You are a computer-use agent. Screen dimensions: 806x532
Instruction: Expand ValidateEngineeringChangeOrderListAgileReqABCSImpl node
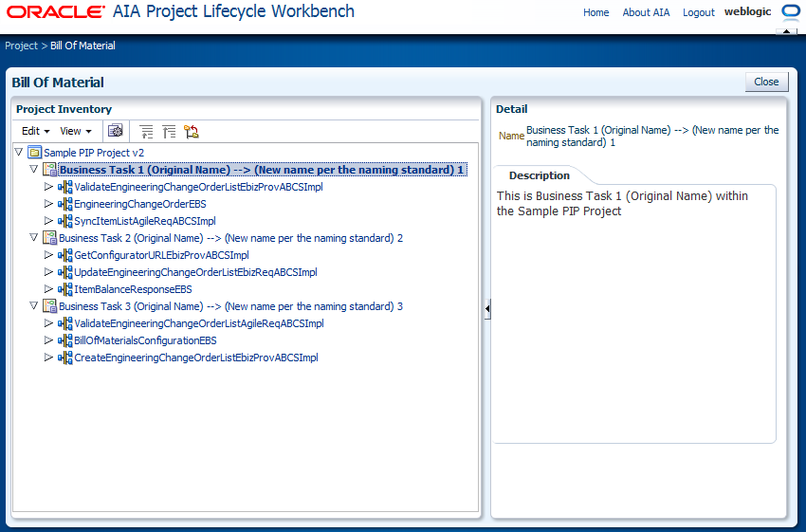[48, 322]
